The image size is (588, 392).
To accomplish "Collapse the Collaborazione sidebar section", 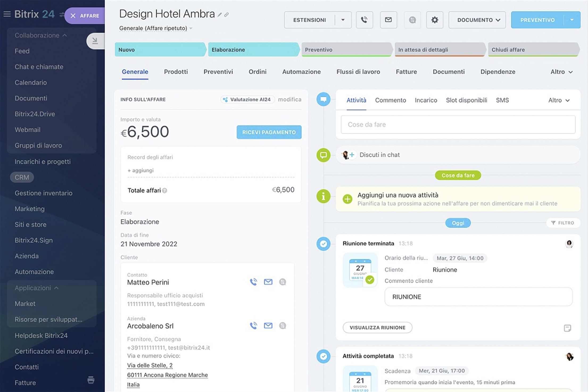I will coord(41,35).
